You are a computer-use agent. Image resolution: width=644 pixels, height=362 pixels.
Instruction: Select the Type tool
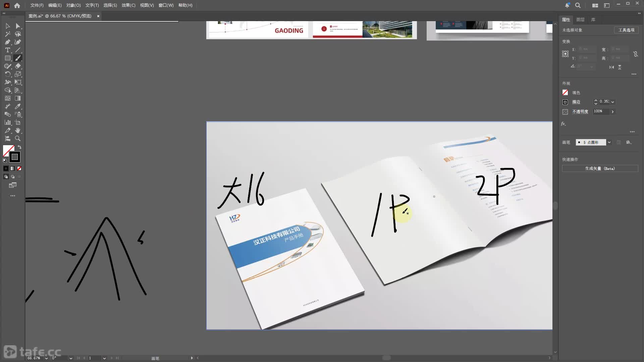(8, 50)
